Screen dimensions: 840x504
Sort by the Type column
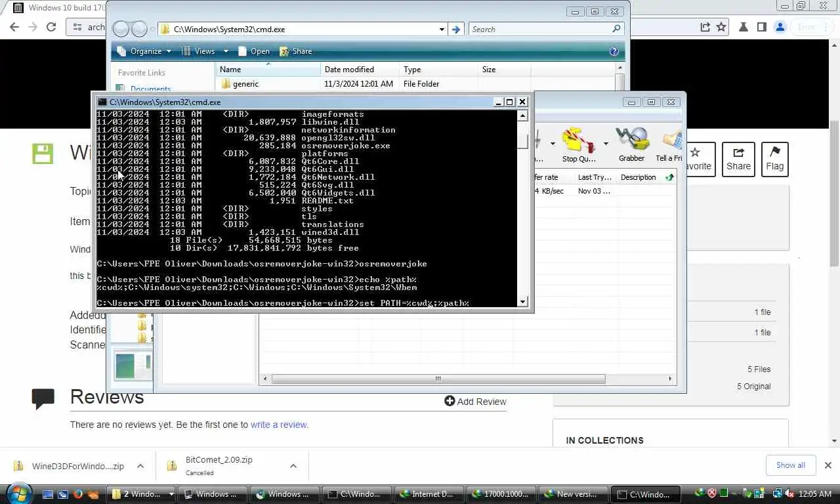click(438, 70)
